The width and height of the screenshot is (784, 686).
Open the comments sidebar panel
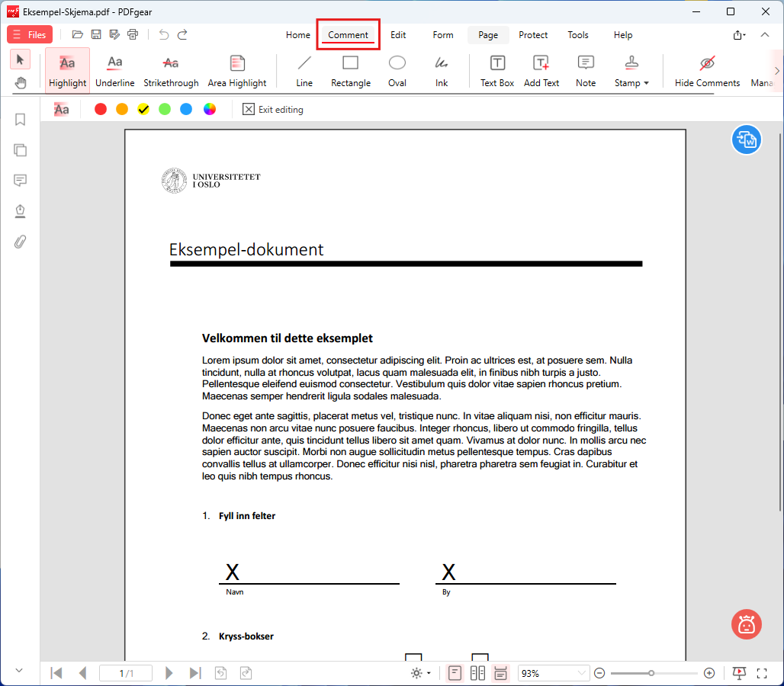click(x=20, y=181)
